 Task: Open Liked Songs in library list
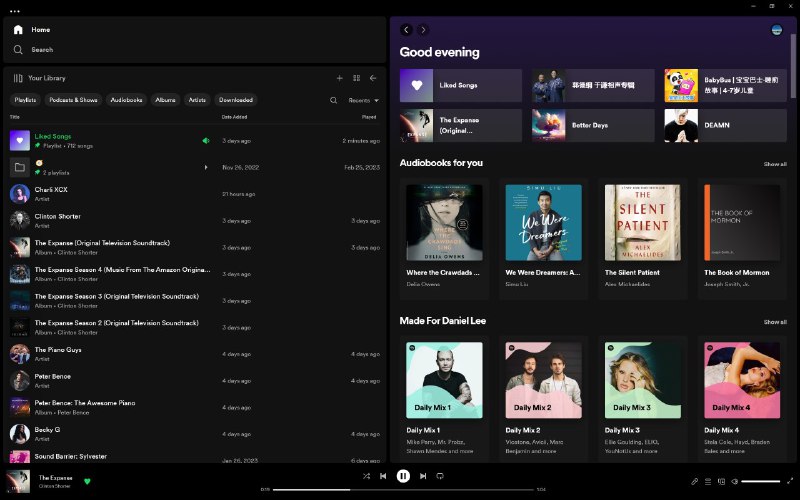point(194,141)
